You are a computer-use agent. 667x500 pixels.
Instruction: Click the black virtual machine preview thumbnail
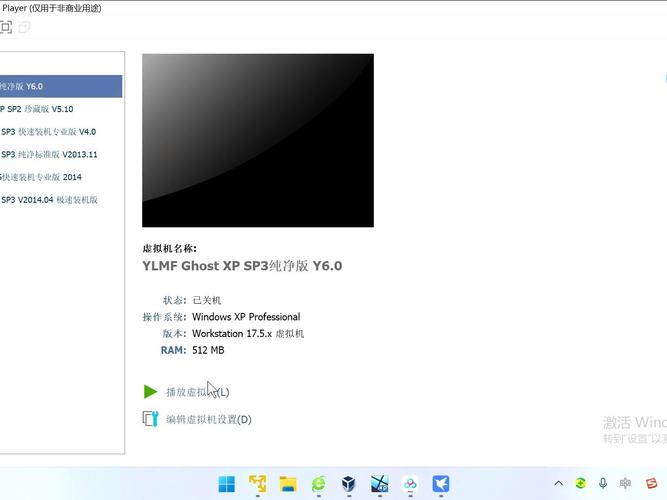[x=258, y=140]
